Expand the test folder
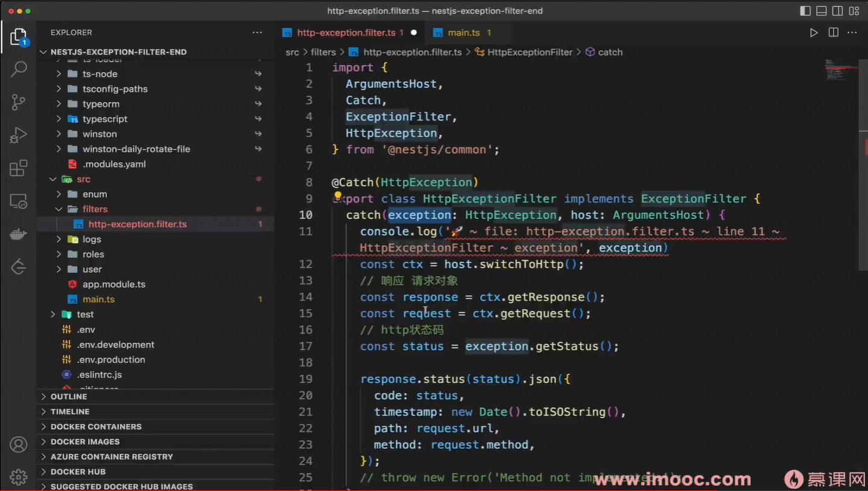Viewport: 868px width, 491px height. coord(155,314)
